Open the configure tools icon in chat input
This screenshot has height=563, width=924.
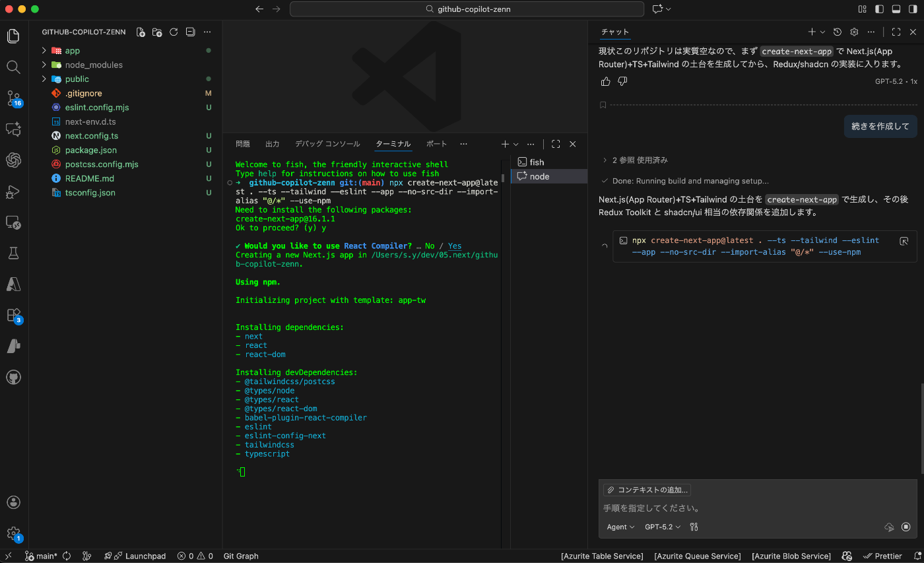tap(694, 527)
